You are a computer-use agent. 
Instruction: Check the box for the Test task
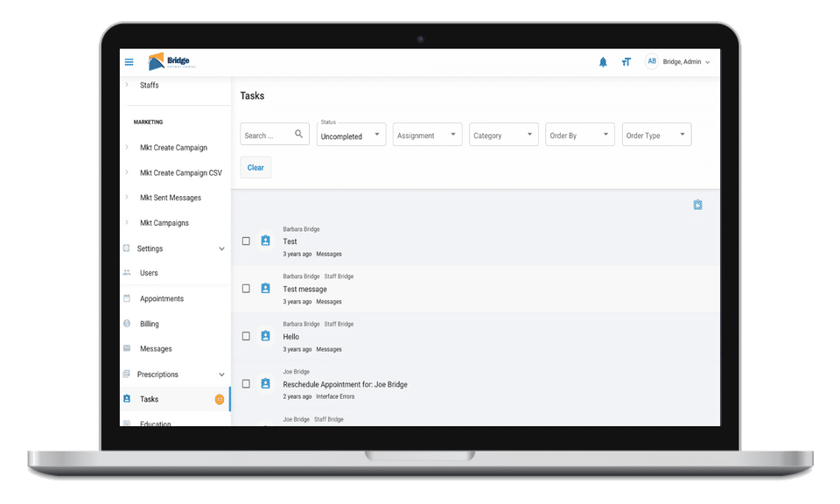[x=246, y=241]
